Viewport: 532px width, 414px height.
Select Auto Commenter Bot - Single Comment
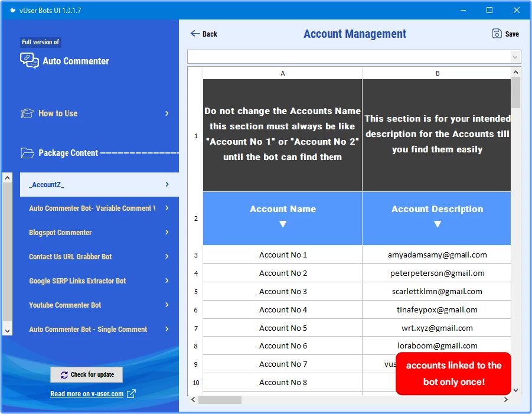pos(99,329)
